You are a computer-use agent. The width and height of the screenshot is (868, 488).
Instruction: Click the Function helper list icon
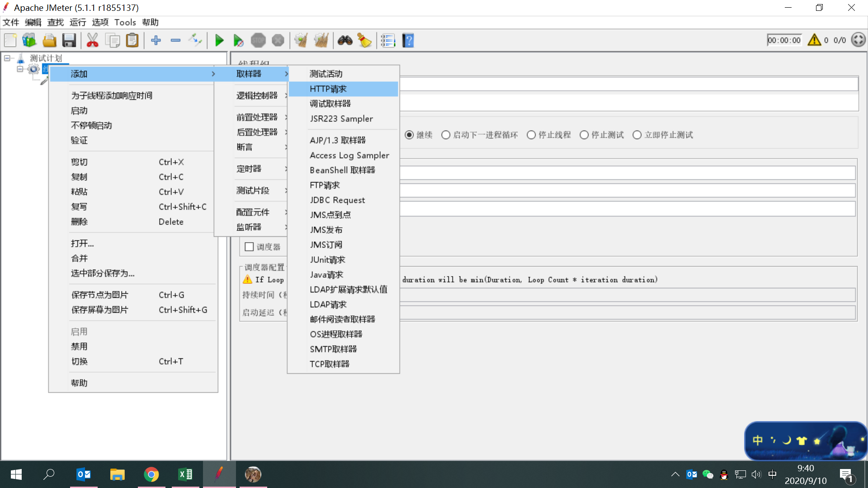(x=388, y=41)
